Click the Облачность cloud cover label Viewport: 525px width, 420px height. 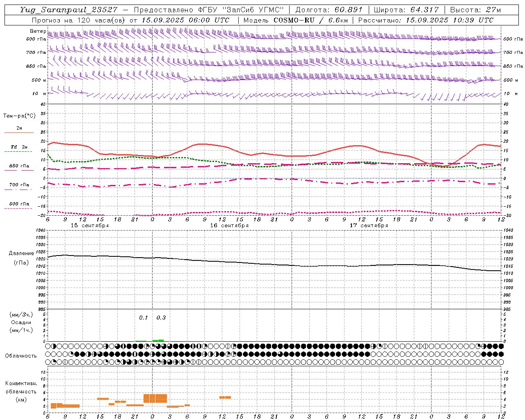click(21, 356)
